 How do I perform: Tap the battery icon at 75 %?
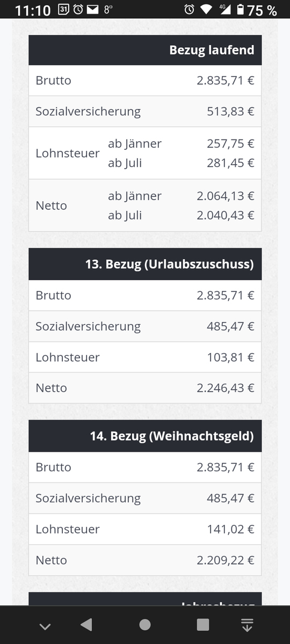click(x=240, y=10)
